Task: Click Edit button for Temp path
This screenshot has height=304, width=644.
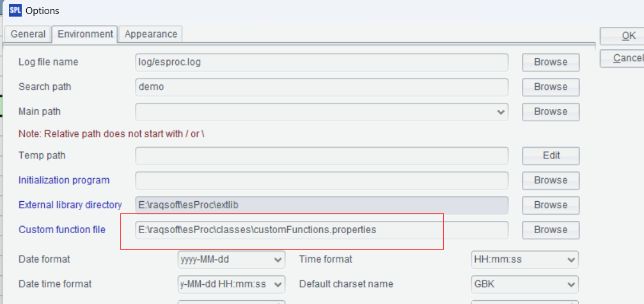Action: click(x=551, y=155)
